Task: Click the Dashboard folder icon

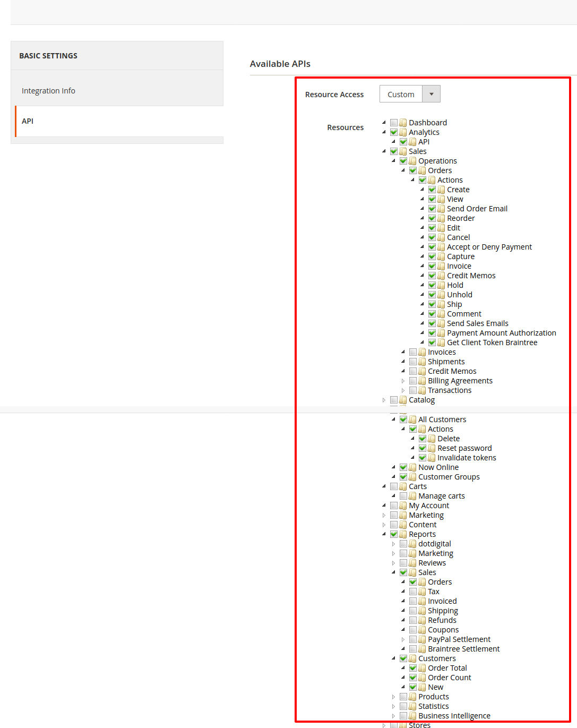Action: (403, 123)
